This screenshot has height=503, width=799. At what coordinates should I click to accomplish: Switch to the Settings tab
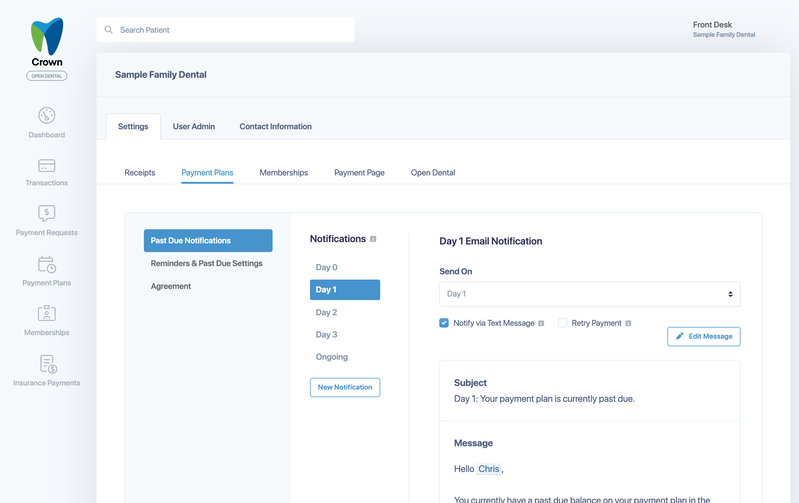[133, 126]
